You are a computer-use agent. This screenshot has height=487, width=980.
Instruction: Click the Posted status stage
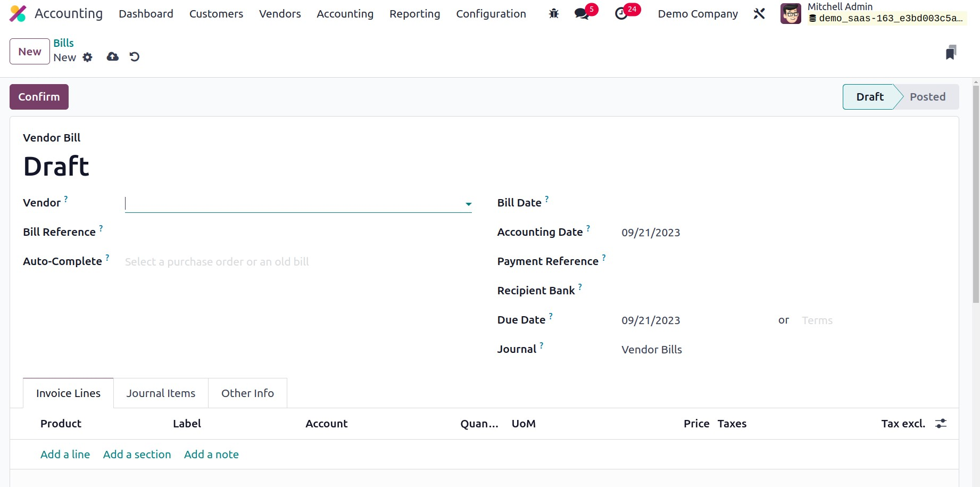(927, 97)
